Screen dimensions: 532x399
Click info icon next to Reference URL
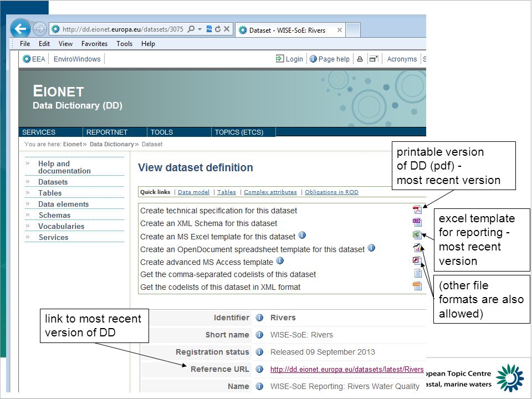pos(259,369)
